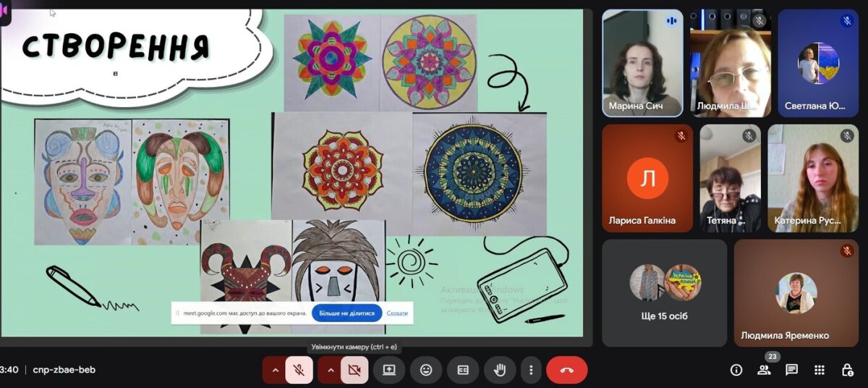Open meeting details info panel
Image resolution: width=868 pixels, height=388 pixels.
click(736, 370)
